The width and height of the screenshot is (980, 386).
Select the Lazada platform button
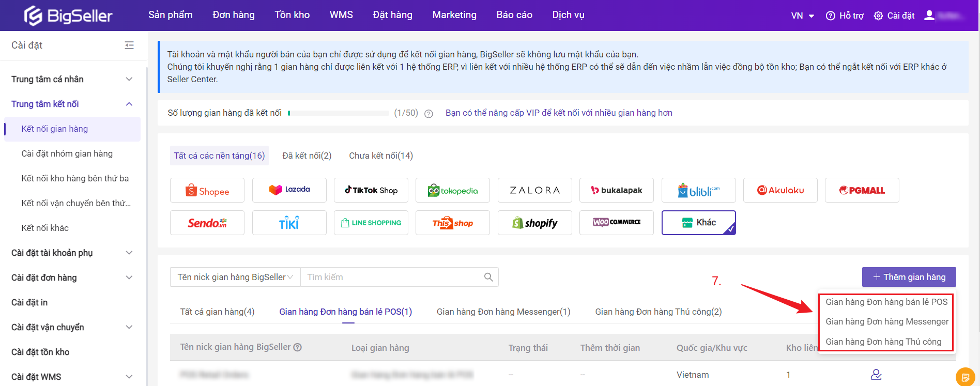pos(289,190)
